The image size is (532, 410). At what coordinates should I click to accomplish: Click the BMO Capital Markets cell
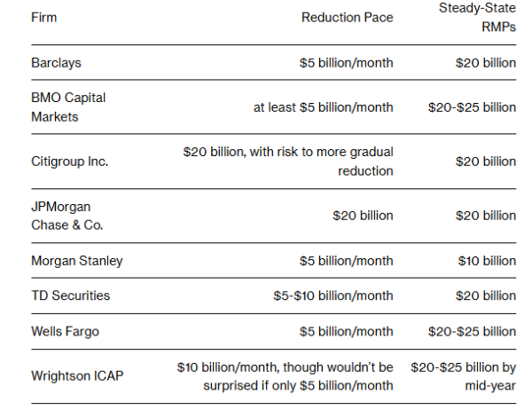pyautogui.click(x=68, y=107)
